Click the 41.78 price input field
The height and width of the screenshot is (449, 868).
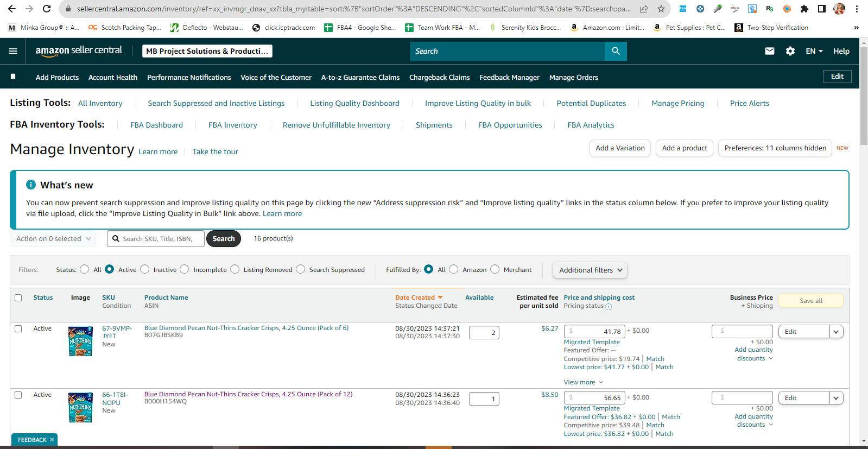tap(595, 331)
